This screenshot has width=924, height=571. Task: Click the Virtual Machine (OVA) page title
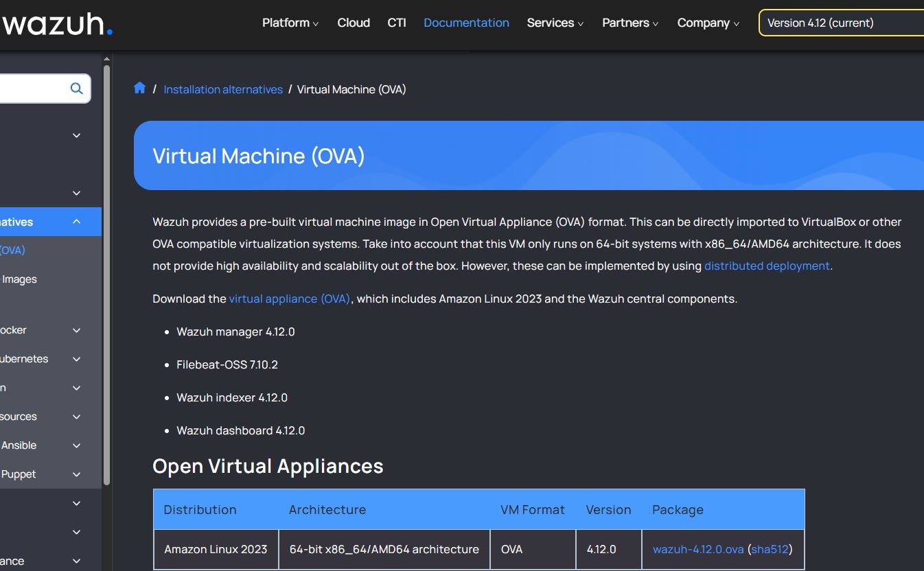click(259, 156)
